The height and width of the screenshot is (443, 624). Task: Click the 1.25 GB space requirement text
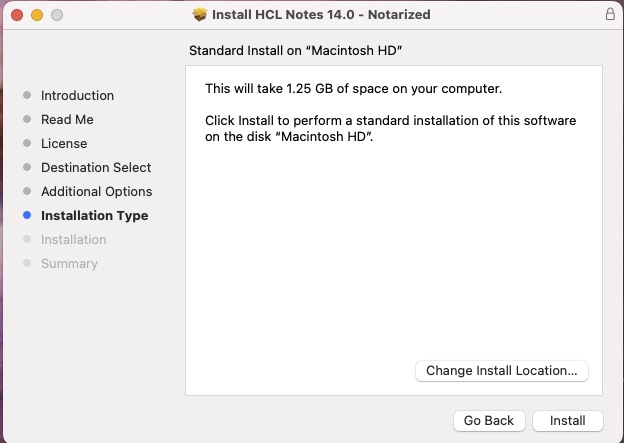[x=353, y=89]
